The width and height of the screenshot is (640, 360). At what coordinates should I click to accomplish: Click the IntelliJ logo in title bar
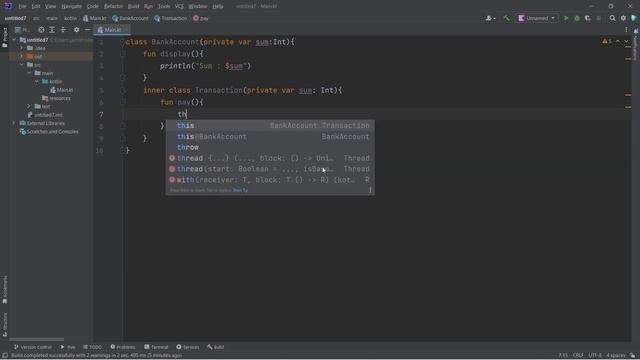pos(8,6)
